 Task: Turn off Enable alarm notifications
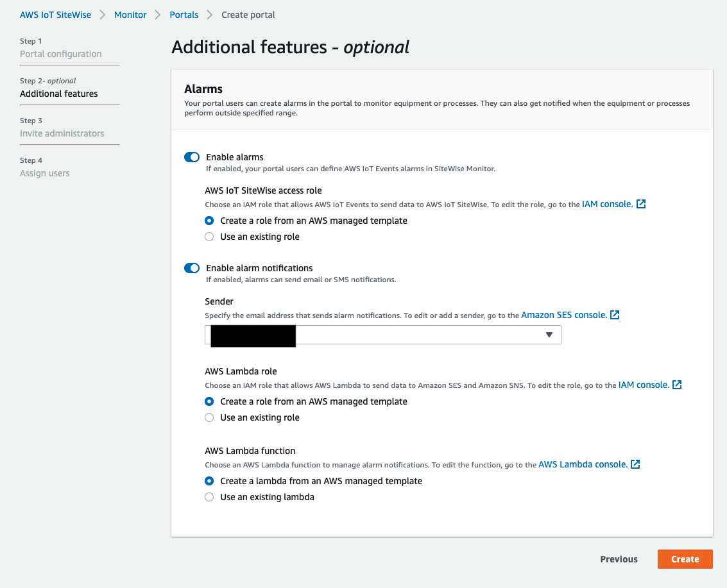click(192, 268)
